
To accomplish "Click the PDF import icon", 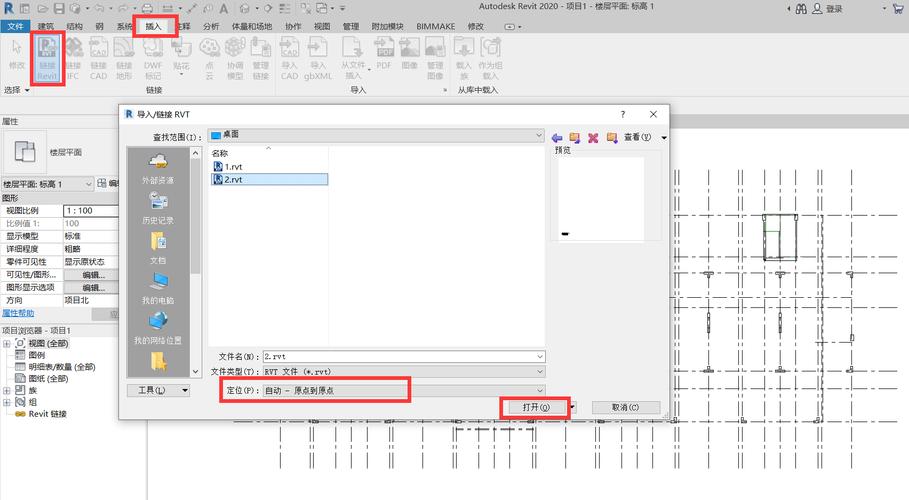I will click(x=384, y=53).
